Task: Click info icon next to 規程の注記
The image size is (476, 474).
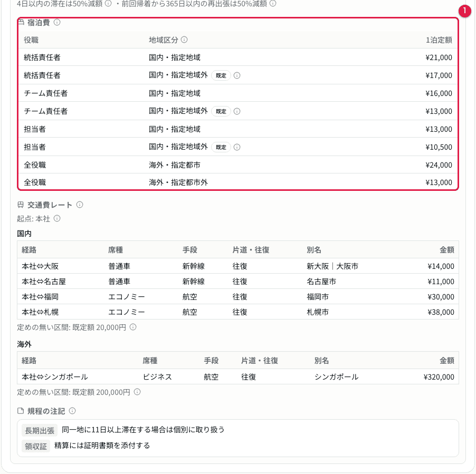Action: (72, 411)
